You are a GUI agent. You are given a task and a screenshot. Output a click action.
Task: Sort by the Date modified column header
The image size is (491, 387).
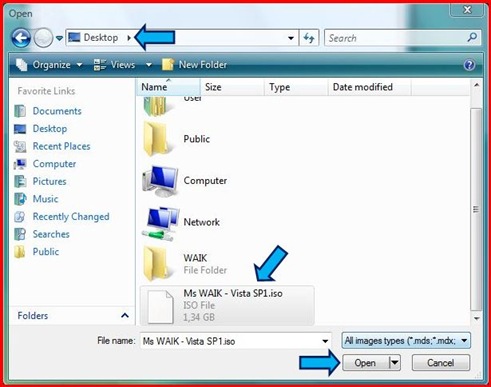point(370,87)
